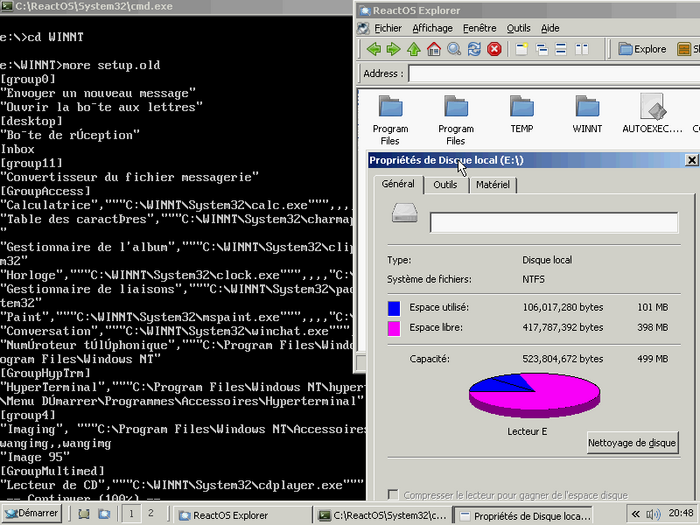Open the Affichage menu
This screenshot has height=525, width=700.
[x=432, y=28]
